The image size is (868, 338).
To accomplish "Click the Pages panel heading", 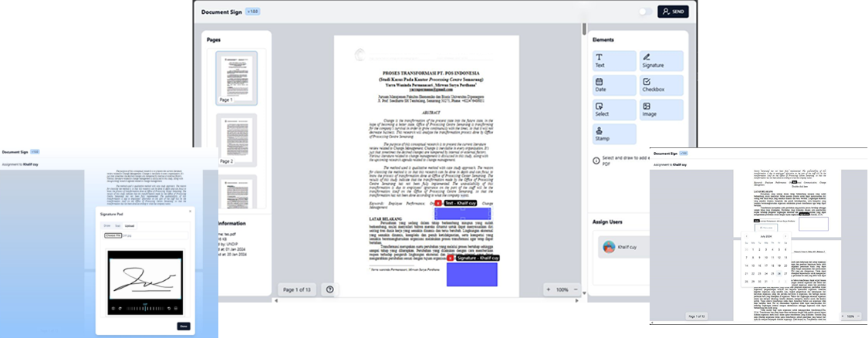I will tap(214, 40).
